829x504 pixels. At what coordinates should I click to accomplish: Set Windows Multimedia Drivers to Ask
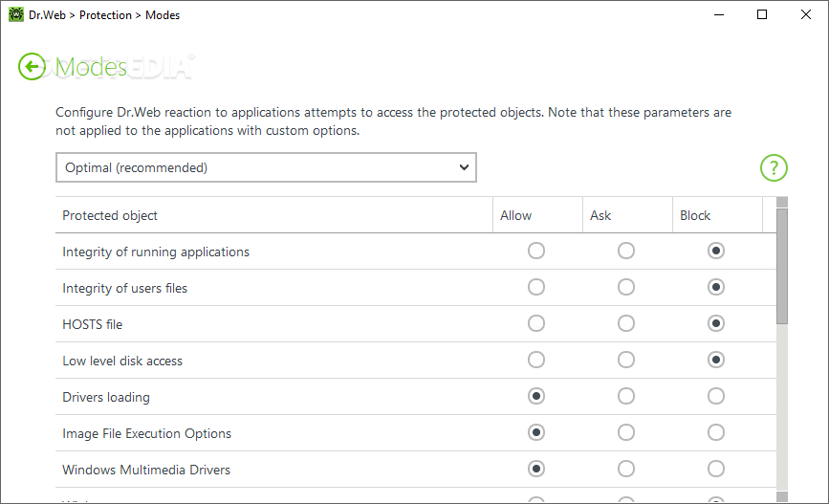(626, 469)
